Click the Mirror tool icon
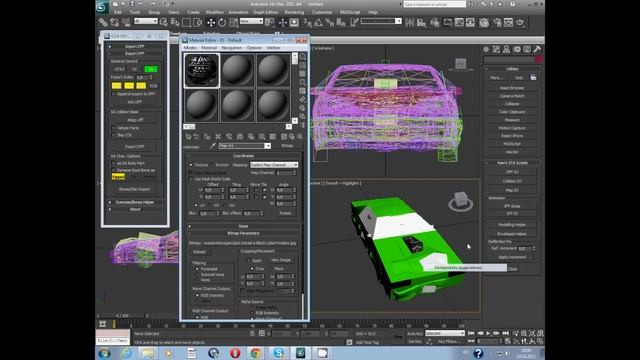The image size is (640, 360). pos(409,22)
